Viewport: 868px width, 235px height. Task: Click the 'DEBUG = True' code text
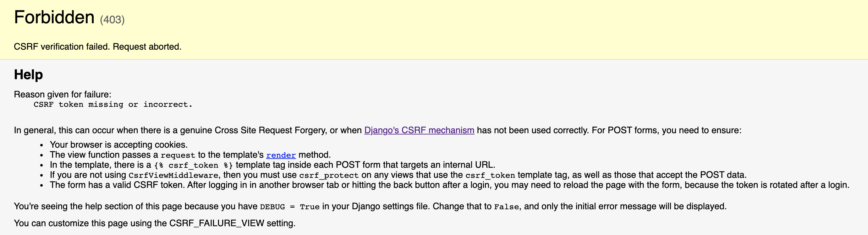click(x=289, y=207)
